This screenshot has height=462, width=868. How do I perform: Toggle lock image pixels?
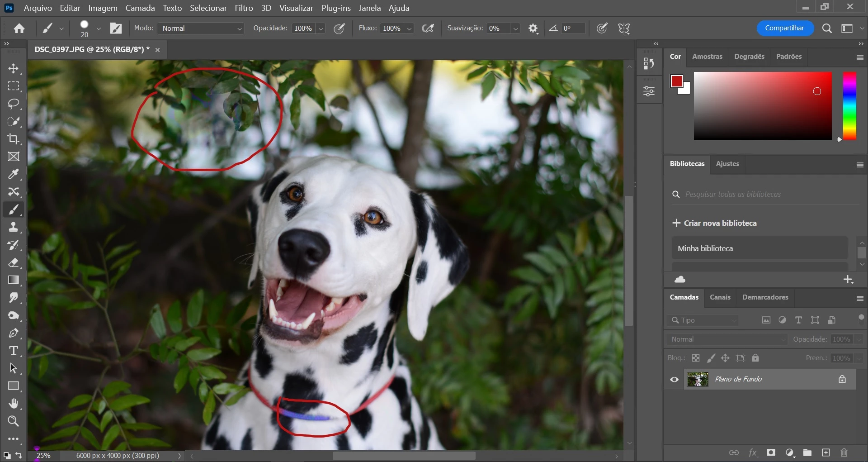point(711,358)
